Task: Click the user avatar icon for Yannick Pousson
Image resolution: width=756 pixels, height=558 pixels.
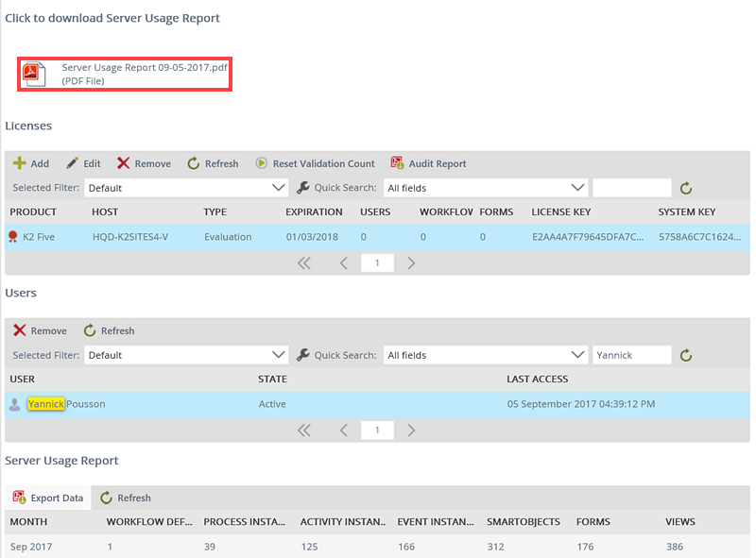Action: 14,404
